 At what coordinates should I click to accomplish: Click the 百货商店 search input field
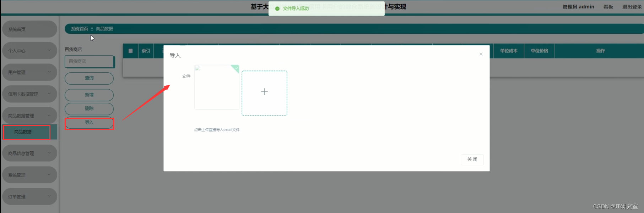coord(89,61)
